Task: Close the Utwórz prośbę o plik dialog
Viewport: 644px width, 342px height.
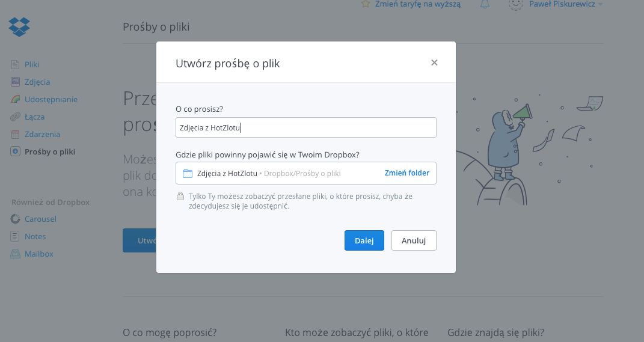Action: coord(434,63)
